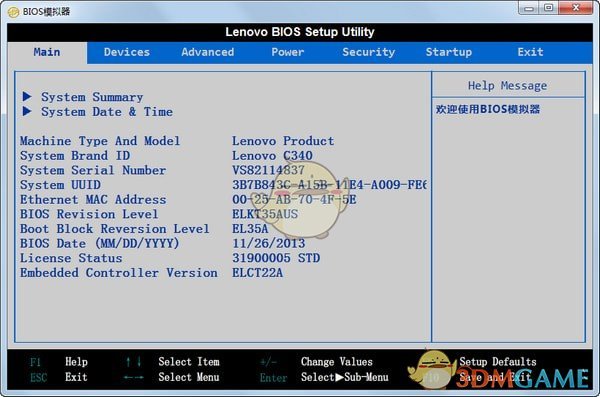Click the left/right arrows Select Menu icon
Viewport: 600px width, 397px height.
click(x=134, y=377)
